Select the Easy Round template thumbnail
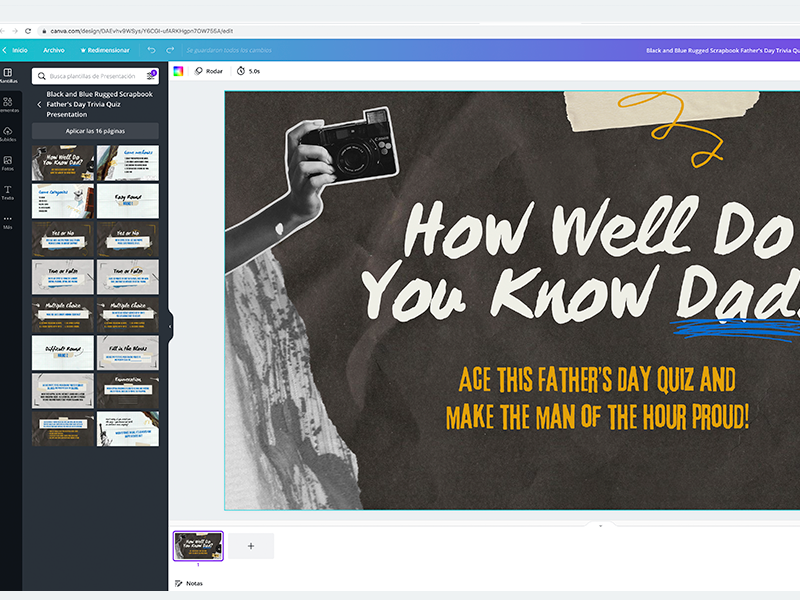Viewport: 800px width, 600px height. point(127,199)
